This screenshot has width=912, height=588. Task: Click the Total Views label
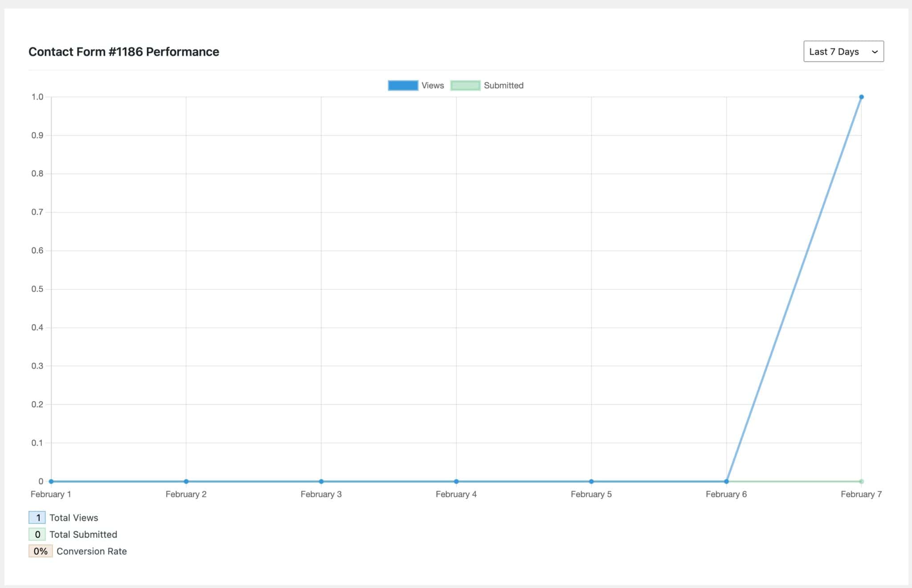[73, 518]
